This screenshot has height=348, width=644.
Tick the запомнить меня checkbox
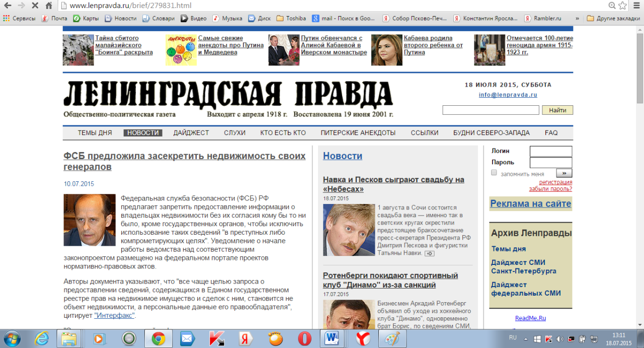(494, 173)
